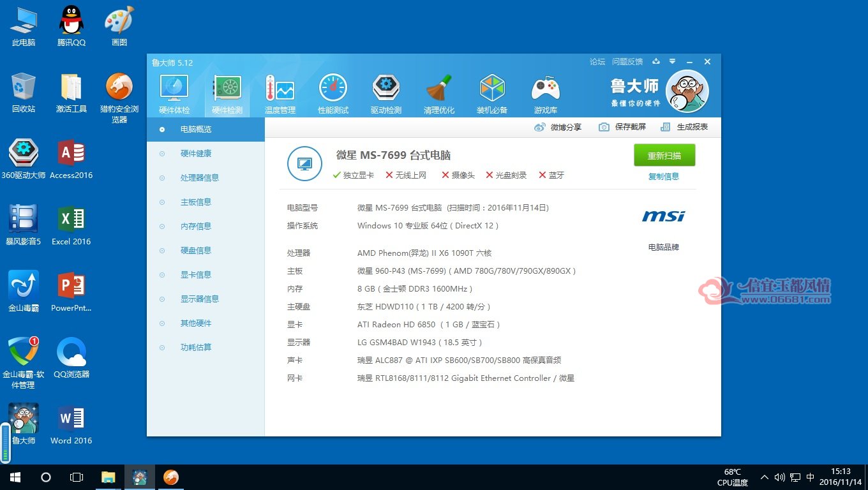
Task: Open 装机必备 essential software
Action: point(492,94)
